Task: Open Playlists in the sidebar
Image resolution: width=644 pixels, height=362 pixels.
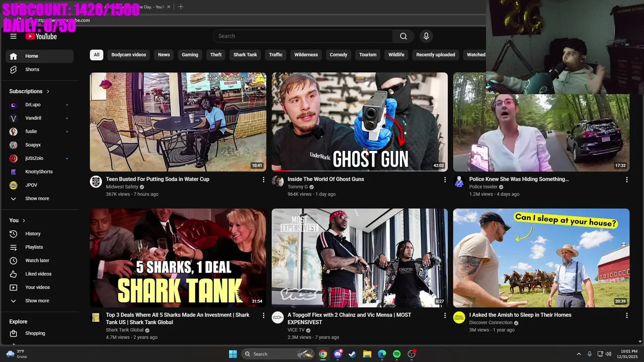Action: [40, 247]
